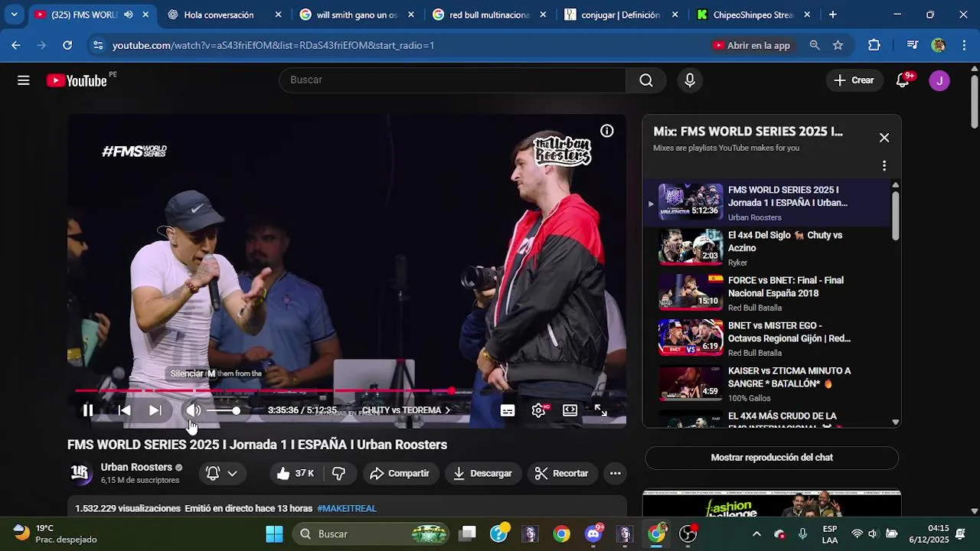Focus the YouTube Buscar search field
The height and width of the screenshot is (551, 980).
[x=452, y=80]
